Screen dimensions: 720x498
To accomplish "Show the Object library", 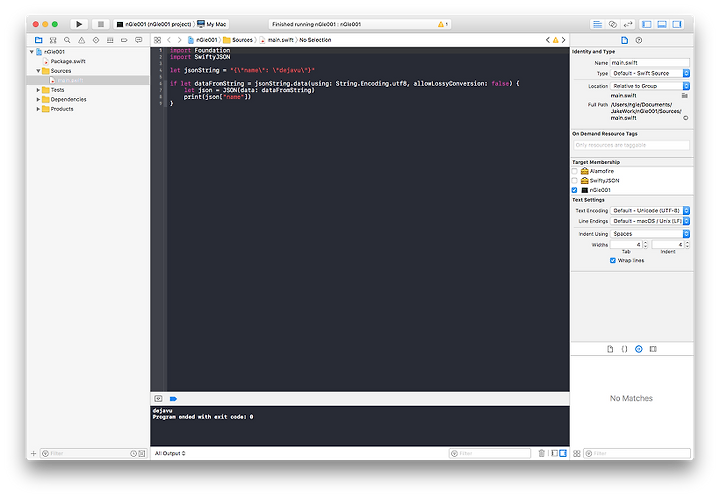I will (x=639, y=349).
